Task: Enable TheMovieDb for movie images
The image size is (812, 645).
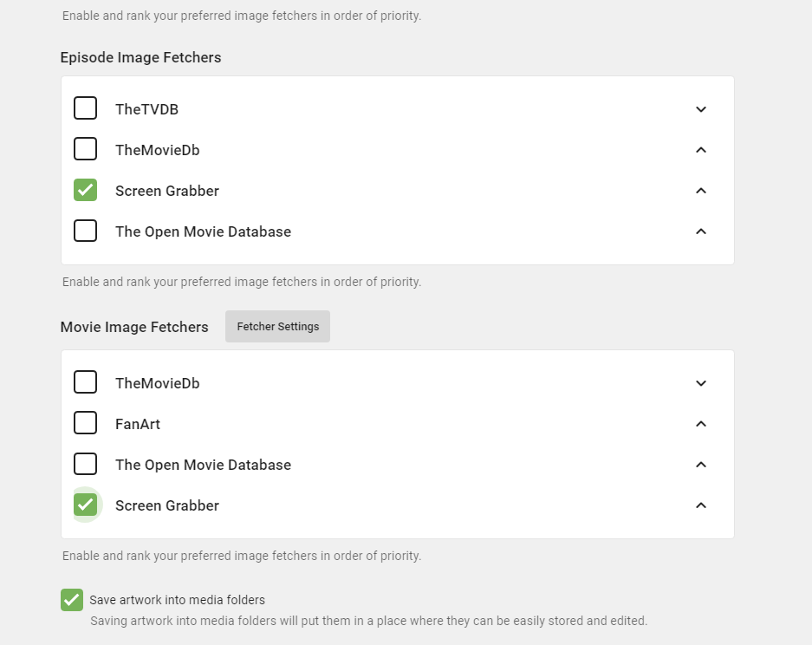Action: pyautogui.click(x=85, y=382)
